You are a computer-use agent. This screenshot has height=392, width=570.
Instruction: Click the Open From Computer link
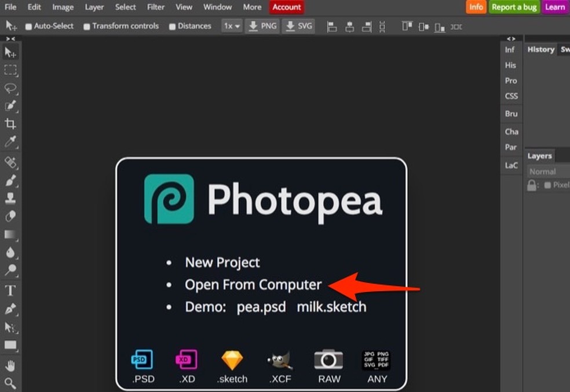click(253, 284)
